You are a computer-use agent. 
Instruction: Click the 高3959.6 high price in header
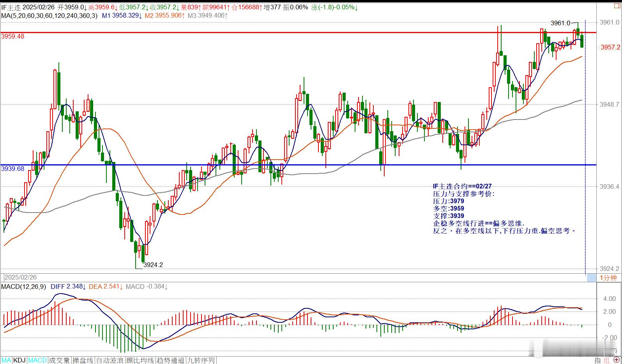103,7
